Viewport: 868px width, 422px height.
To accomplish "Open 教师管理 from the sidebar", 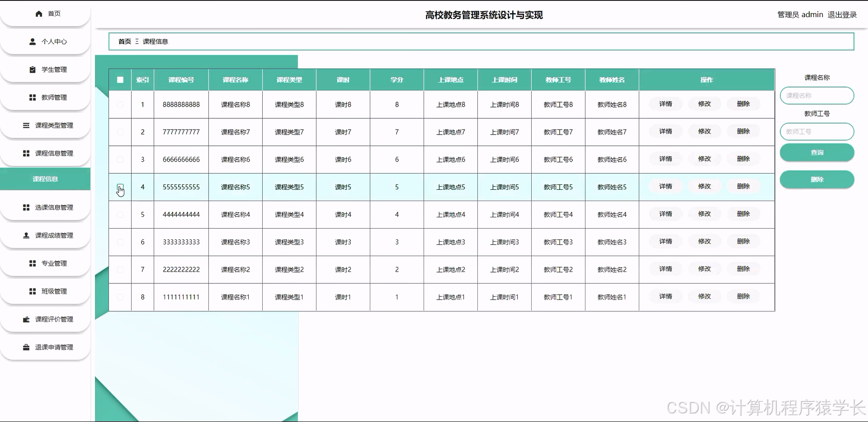I will click(x=32, y=97).
